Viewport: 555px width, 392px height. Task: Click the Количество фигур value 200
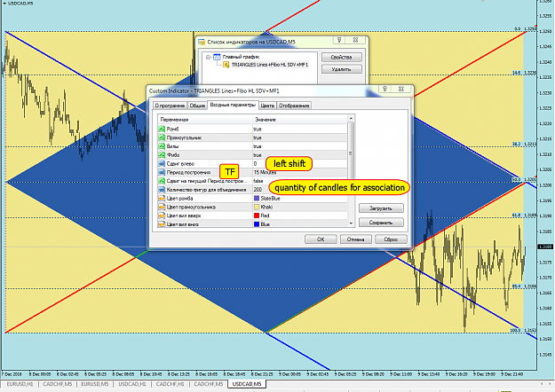[258, 190]
